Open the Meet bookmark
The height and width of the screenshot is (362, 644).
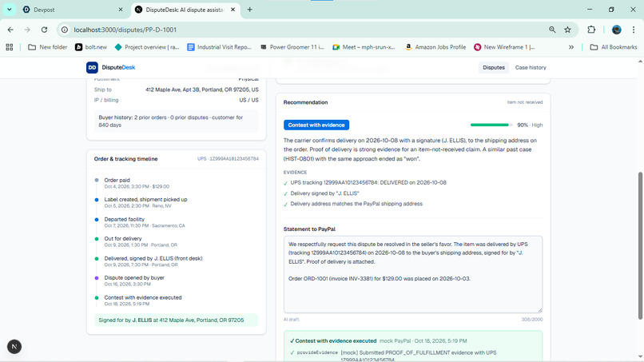click(x=364, y=47)
